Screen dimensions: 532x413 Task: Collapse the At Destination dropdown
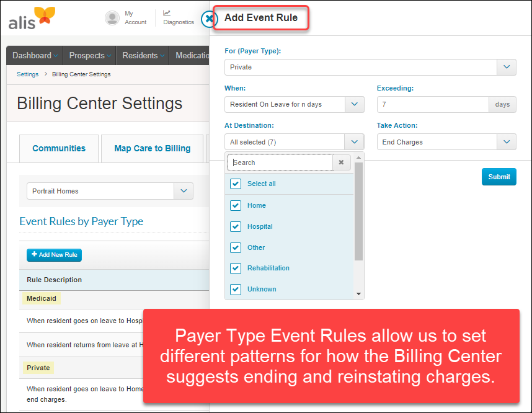(354, 142)
